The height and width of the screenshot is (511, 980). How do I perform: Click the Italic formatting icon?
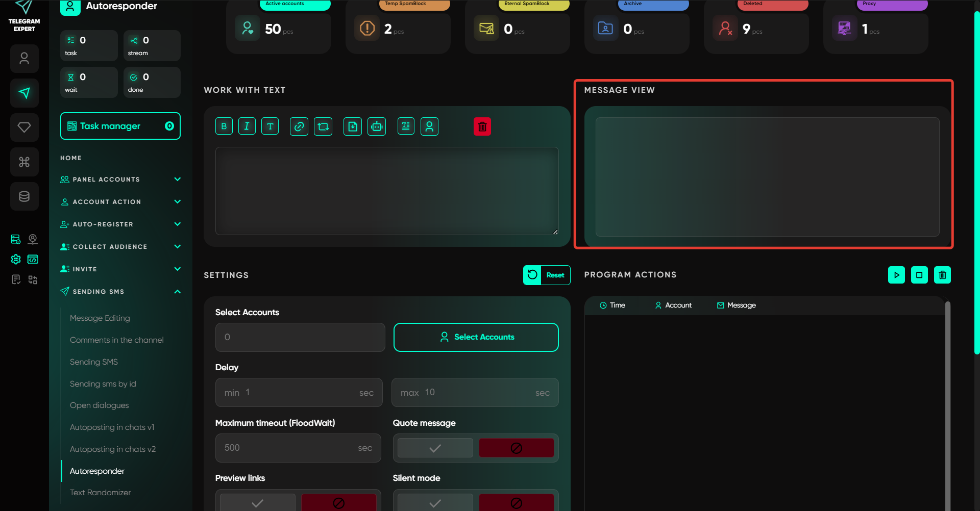pos(247,126)
